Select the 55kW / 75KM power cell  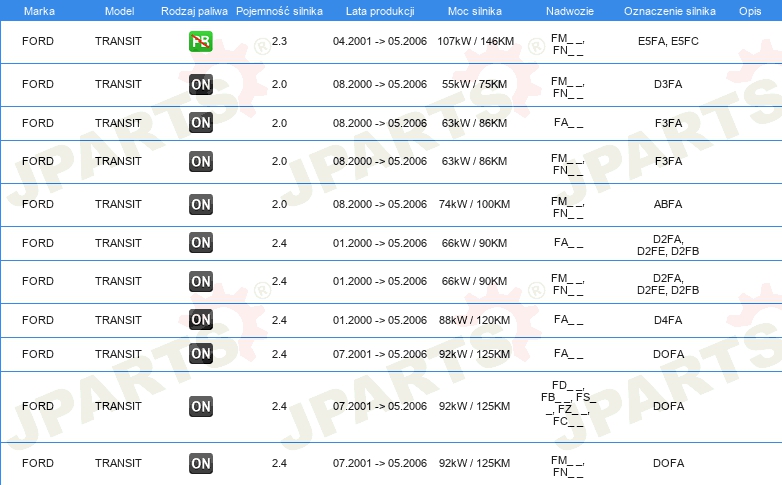[474, 84]
